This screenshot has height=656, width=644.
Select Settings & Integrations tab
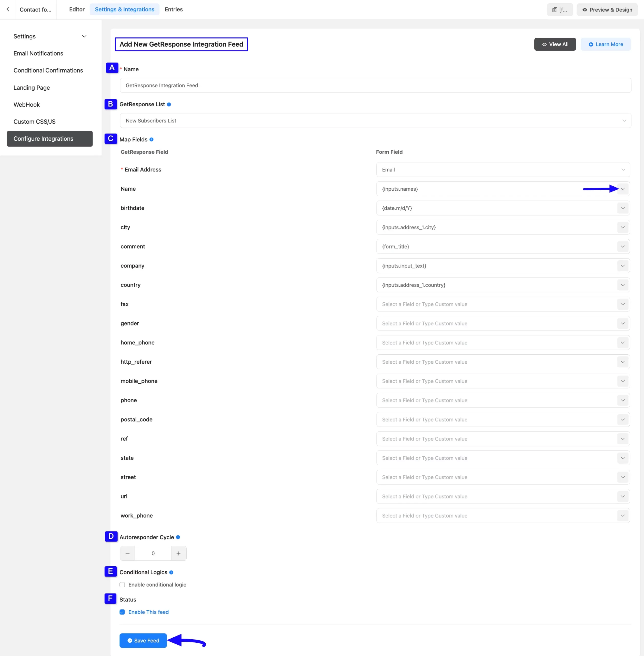pyautogui.click(x=125, y=9)
